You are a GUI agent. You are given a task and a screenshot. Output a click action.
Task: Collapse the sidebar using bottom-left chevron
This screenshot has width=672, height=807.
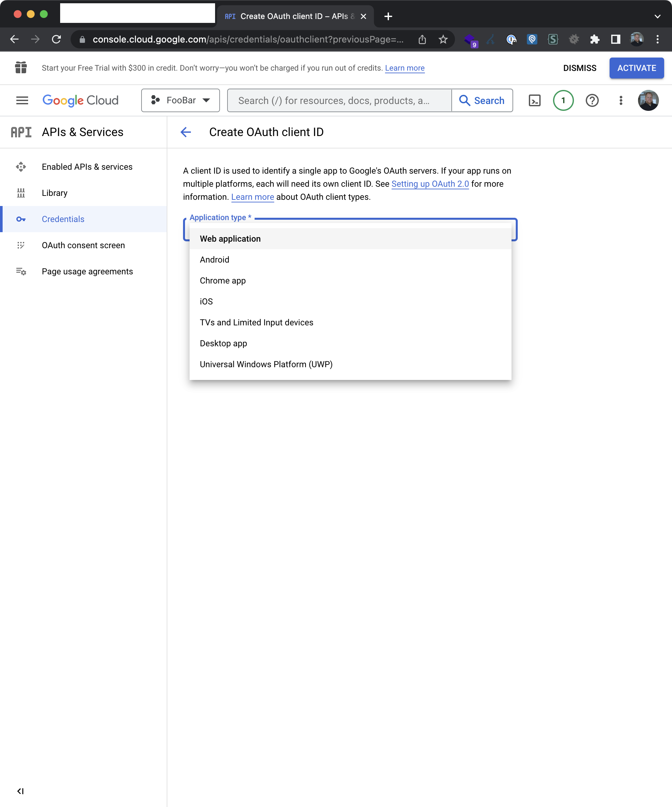[20, 791]
